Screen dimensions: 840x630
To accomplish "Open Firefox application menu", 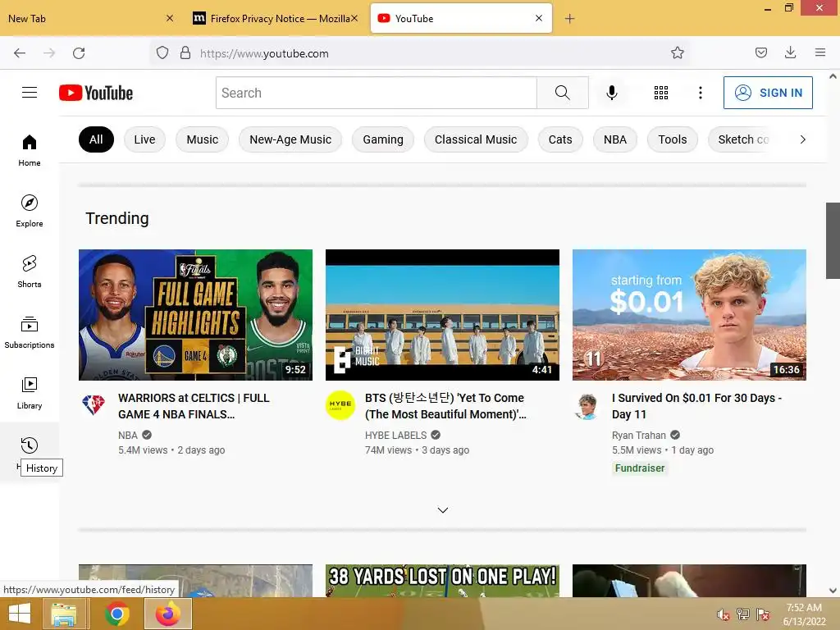I will click(x=820, y=53).
